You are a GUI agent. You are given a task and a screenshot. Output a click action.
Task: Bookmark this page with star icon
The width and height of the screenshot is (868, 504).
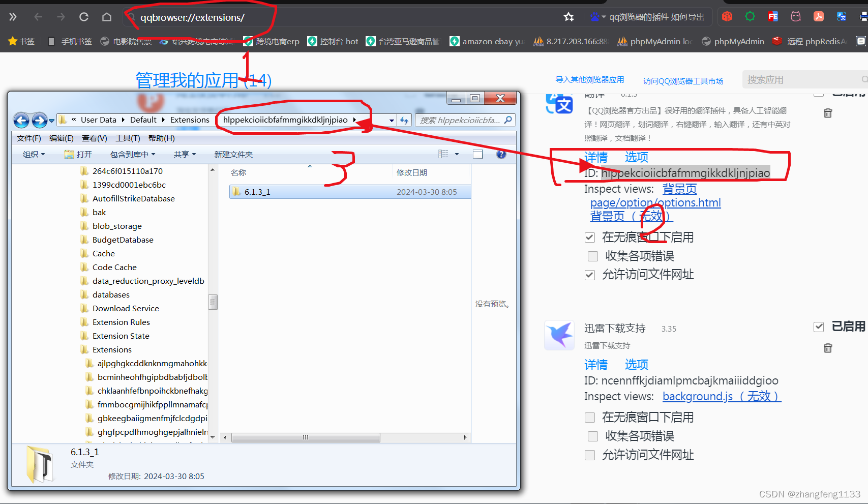568,17
